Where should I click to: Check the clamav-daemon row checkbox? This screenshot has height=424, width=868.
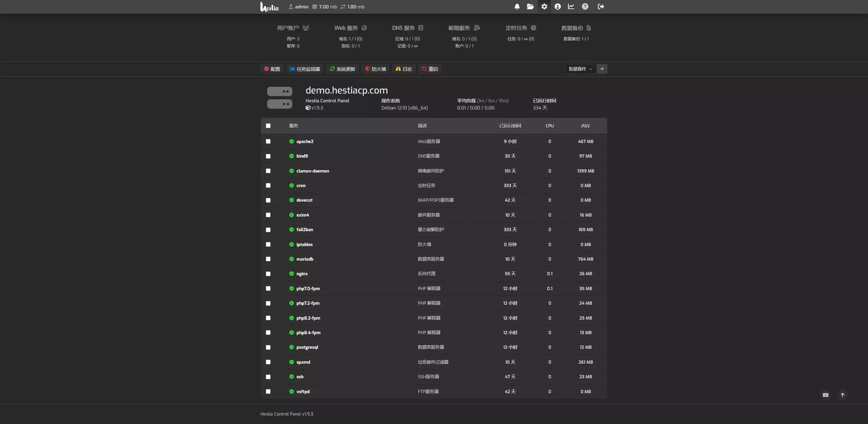268,171
